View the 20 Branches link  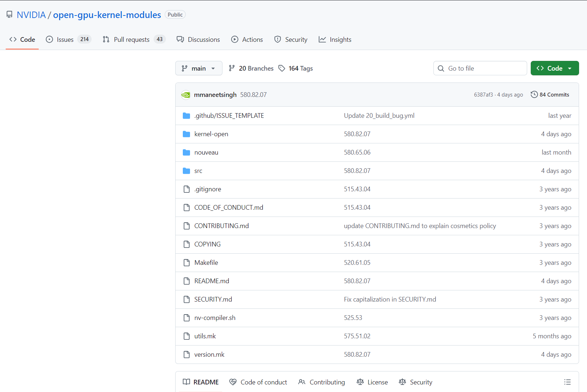tap(251, 68)
